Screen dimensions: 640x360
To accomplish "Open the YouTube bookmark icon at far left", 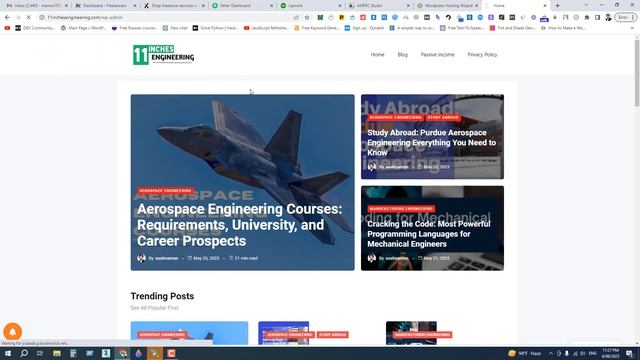I will pos(7,28).
